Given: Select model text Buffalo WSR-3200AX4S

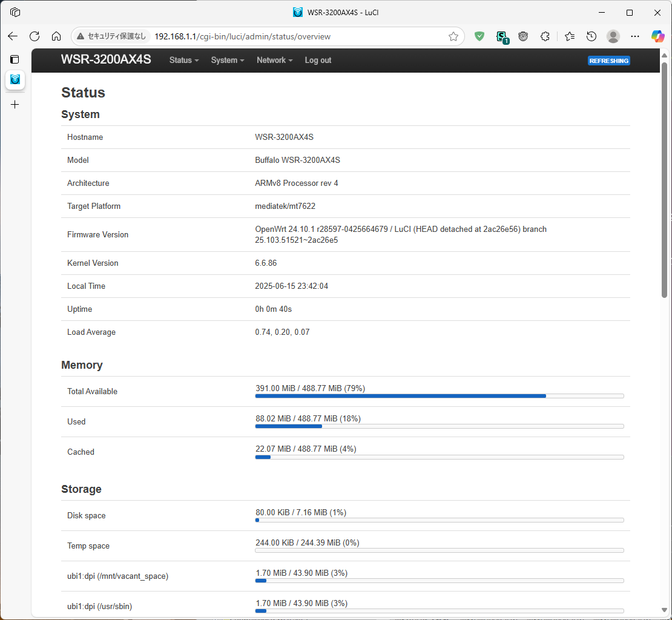Looking at the screenshot, I should (297, 160).
